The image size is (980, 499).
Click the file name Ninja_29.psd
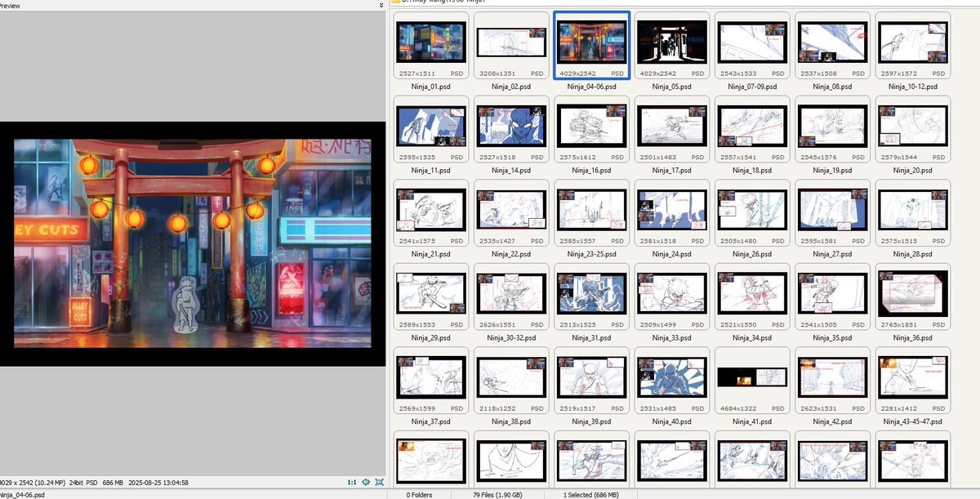pos(430,337)
